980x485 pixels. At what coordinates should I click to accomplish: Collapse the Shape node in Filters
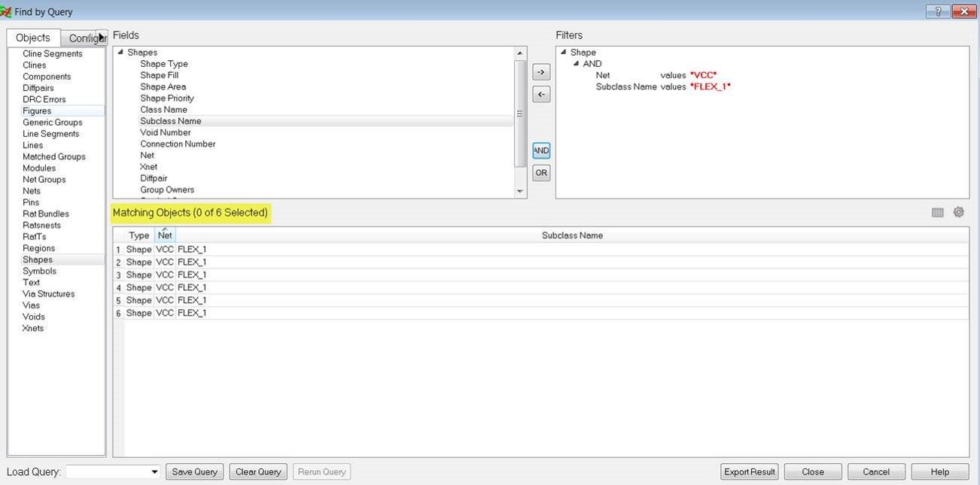pyautogui.click(x=563, y=53)
